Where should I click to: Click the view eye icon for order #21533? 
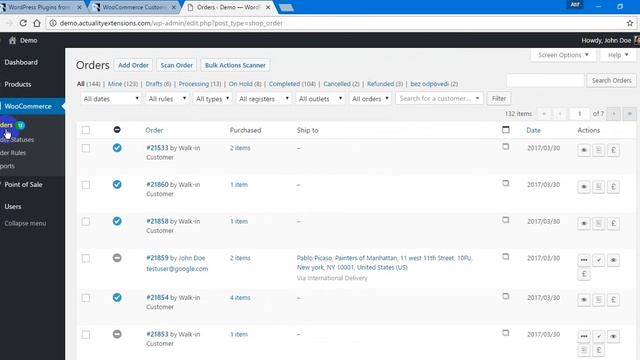584,150
